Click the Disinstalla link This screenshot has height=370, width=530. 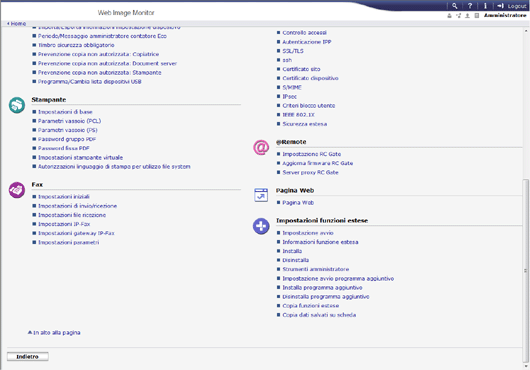click(296, 260)
